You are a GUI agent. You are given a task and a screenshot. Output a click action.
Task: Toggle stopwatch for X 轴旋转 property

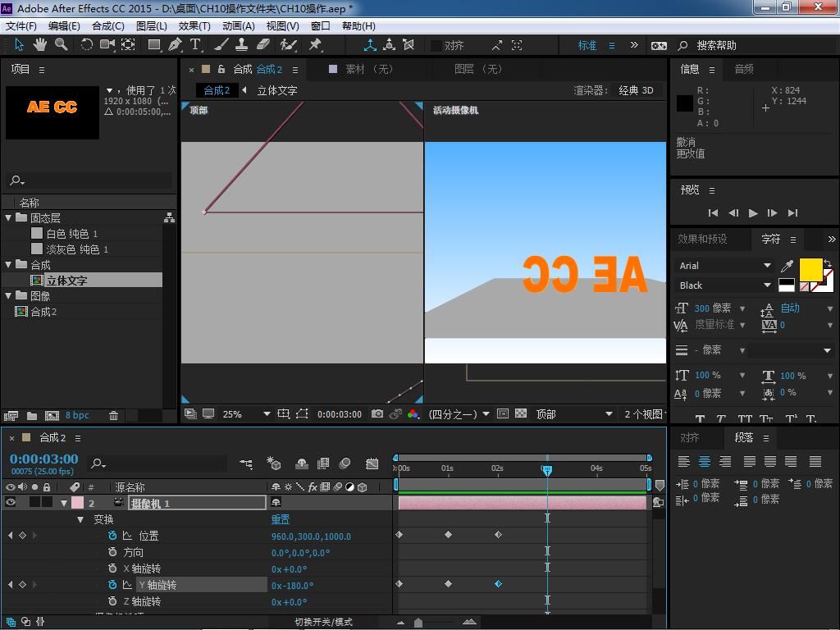112,568
